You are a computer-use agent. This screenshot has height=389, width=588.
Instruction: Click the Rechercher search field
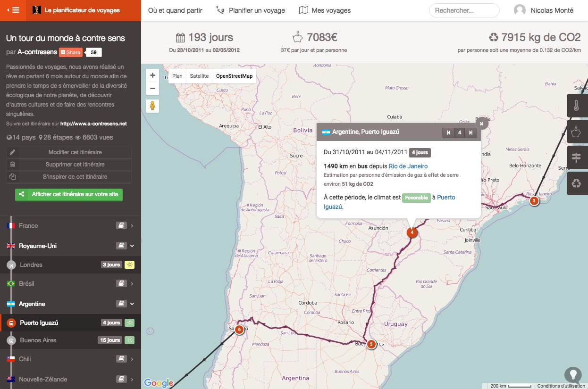click(464, 10)
